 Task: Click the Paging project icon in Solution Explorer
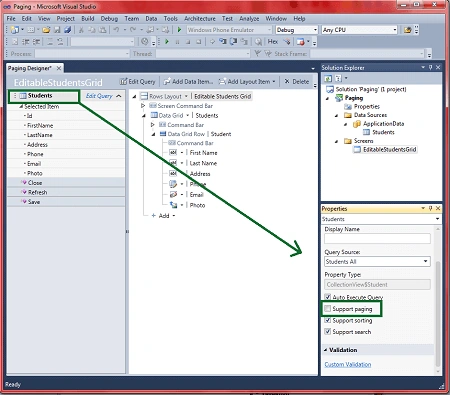339,98
